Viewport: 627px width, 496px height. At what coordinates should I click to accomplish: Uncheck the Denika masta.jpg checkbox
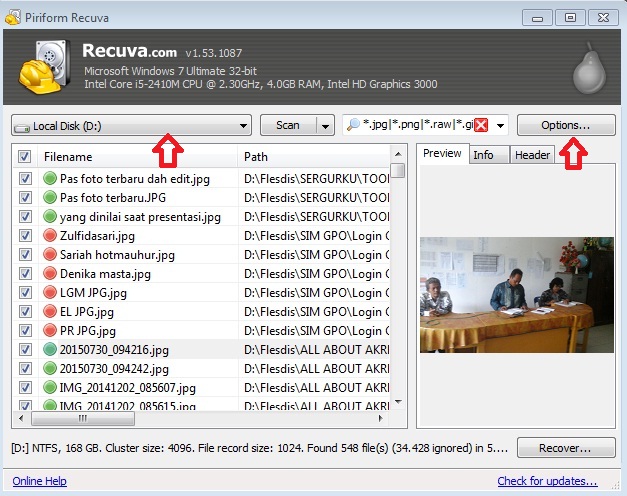(25, 273)
